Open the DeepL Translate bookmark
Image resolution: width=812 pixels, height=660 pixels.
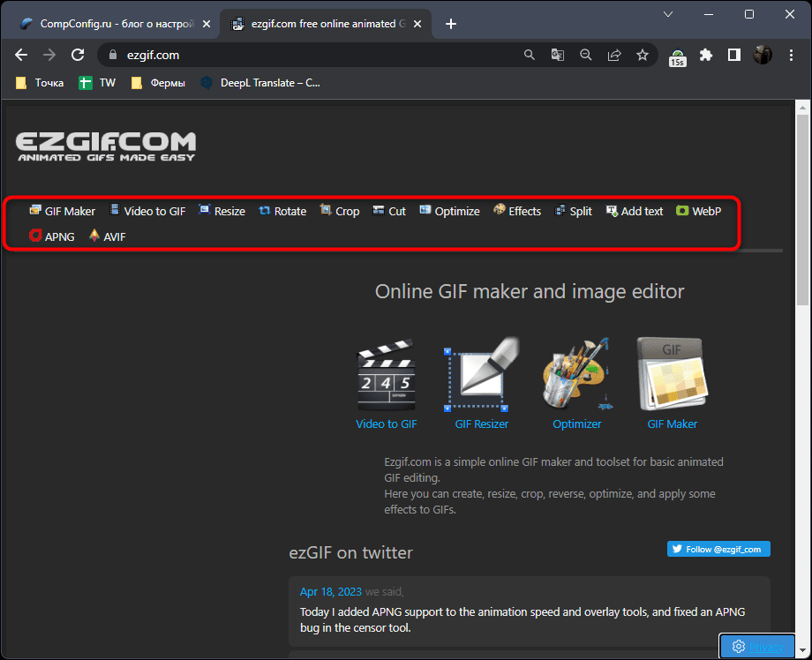tap(260, 83)
